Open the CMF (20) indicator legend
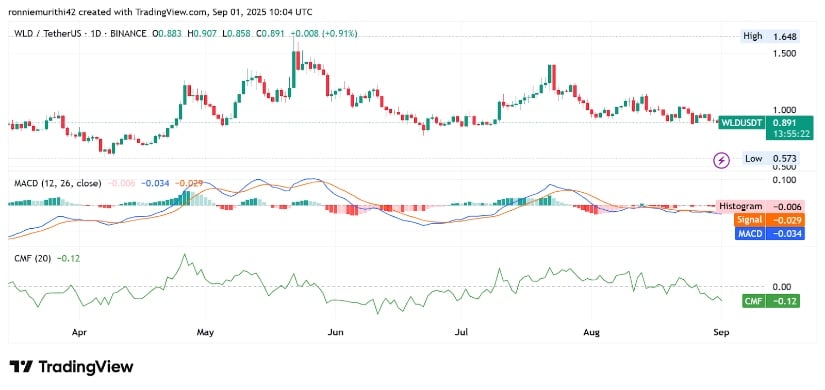Viewport: 825px width, 390px height. [30, 258]
